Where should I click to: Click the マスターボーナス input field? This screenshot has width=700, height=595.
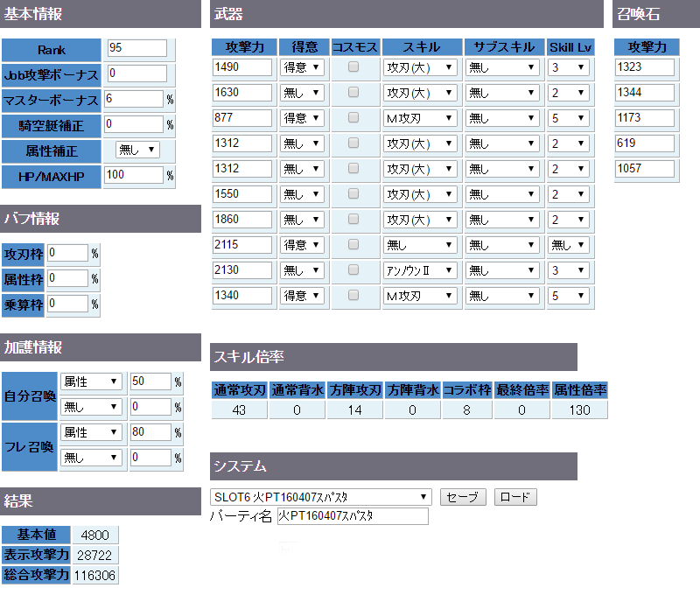pyautogui.click(x=134, y=99)
